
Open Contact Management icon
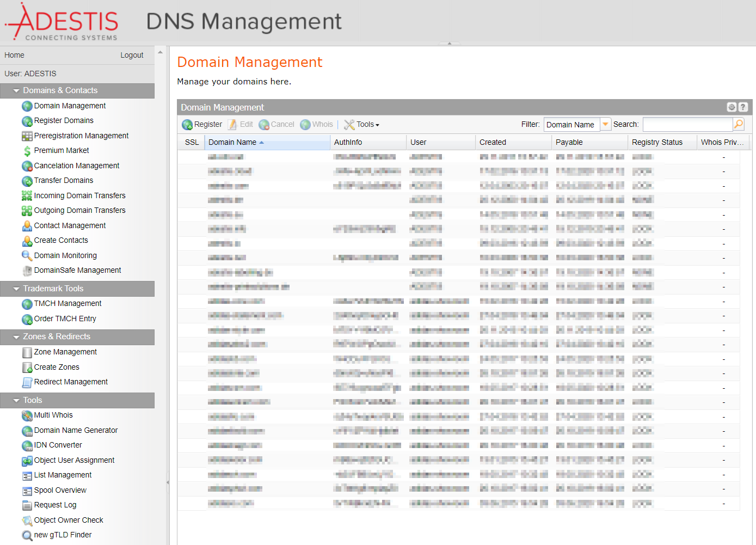click(27, 226)
